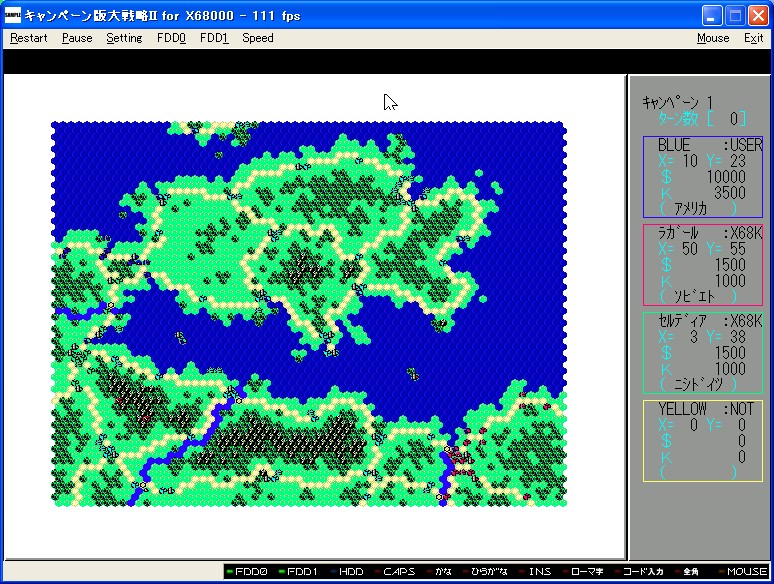Screen dimensions: 774x584
Task: Click the かな status indicator
Action: point(439,571)
